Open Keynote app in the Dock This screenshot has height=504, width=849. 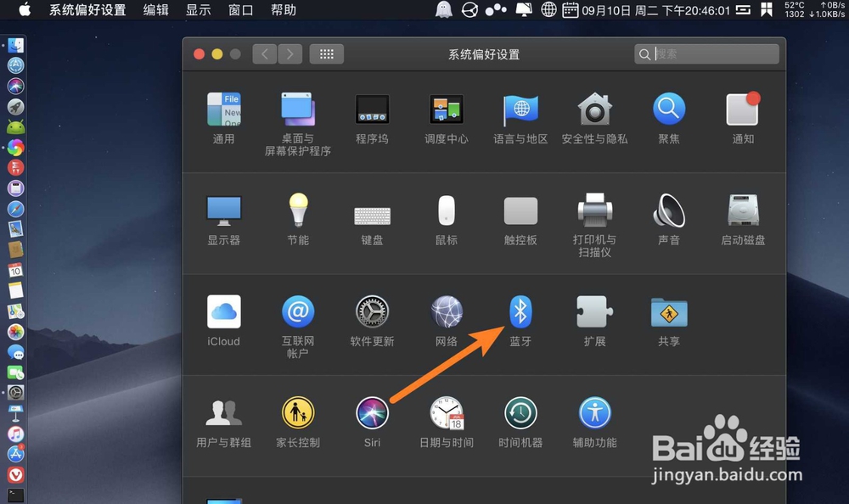(x=15, y=413)
